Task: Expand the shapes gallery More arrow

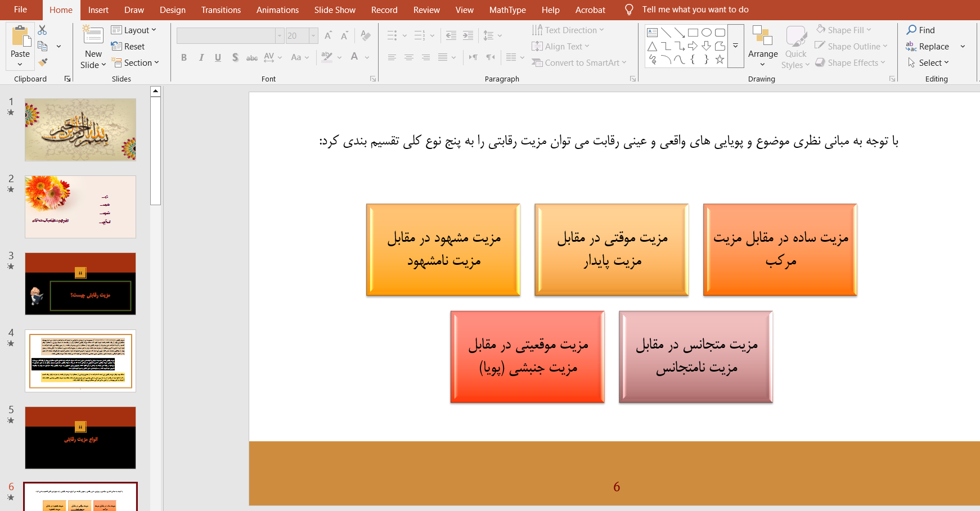Action: 735,46
